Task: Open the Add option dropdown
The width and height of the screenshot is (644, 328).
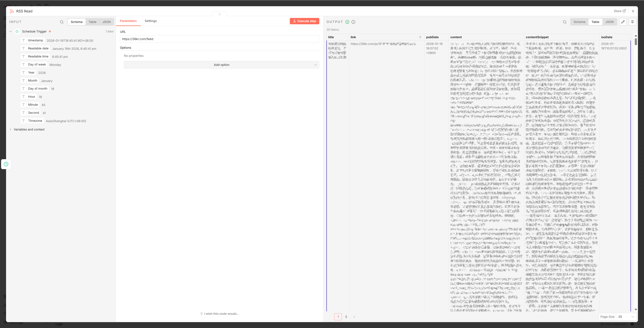Action: click(x=221, y=65)
